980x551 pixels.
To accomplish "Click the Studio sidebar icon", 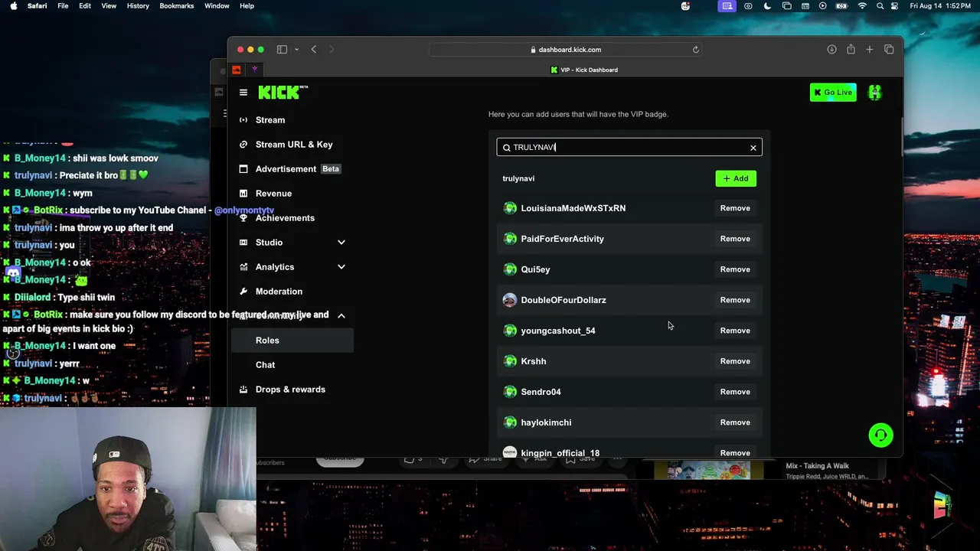I will pos(243,243).
